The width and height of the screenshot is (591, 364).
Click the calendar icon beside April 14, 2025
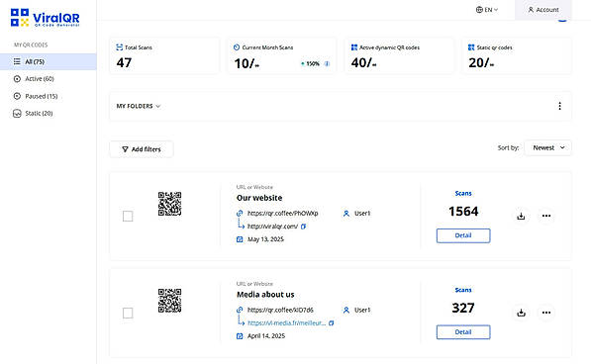coord(240,336)
